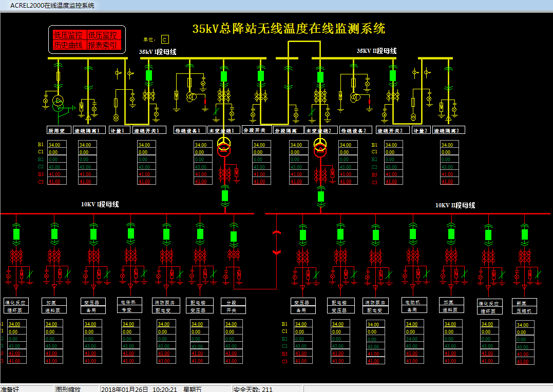
Task: Click the green breaker icon on the 电动机 feeder
Action: 414,233
